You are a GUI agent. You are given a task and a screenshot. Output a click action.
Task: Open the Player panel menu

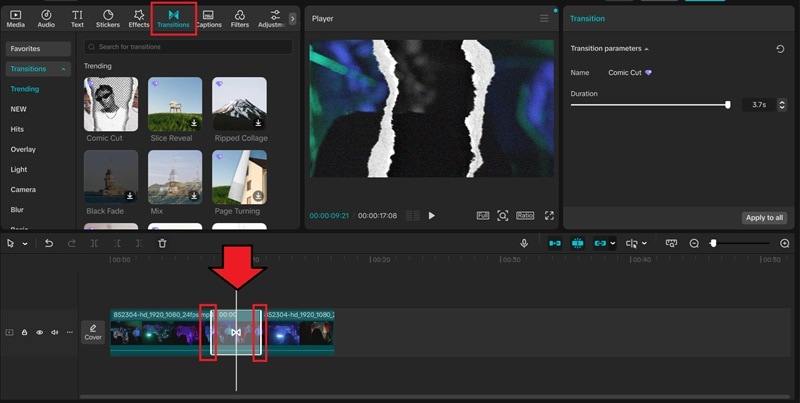tap(544, 19)
